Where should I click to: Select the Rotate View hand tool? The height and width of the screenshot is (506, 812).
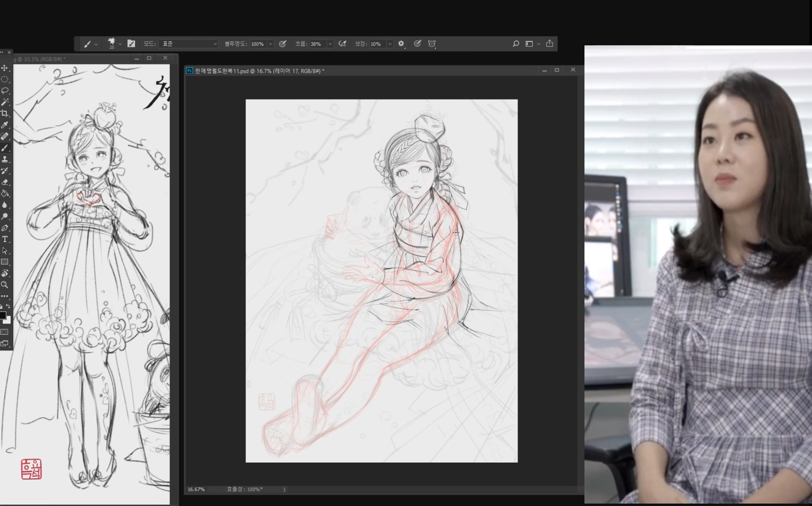[x=5, y=273]
